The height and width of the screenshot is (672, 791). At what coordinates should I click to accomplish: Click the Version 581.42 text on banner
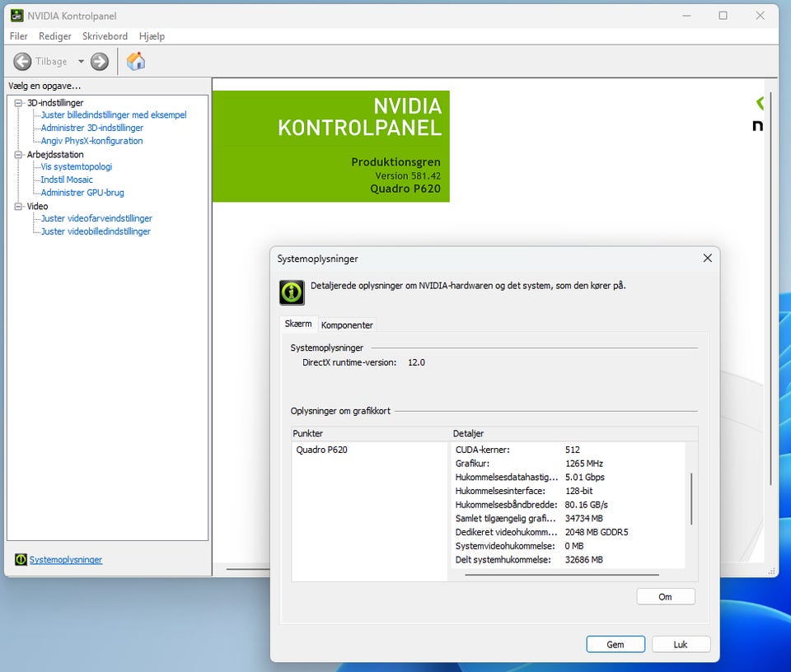[x=408, y=176]
